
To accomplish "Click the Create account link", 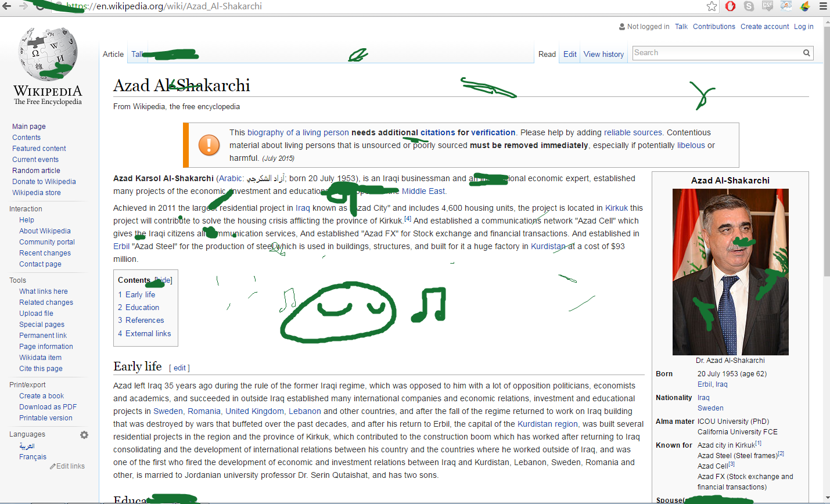I will click(764, 27).
